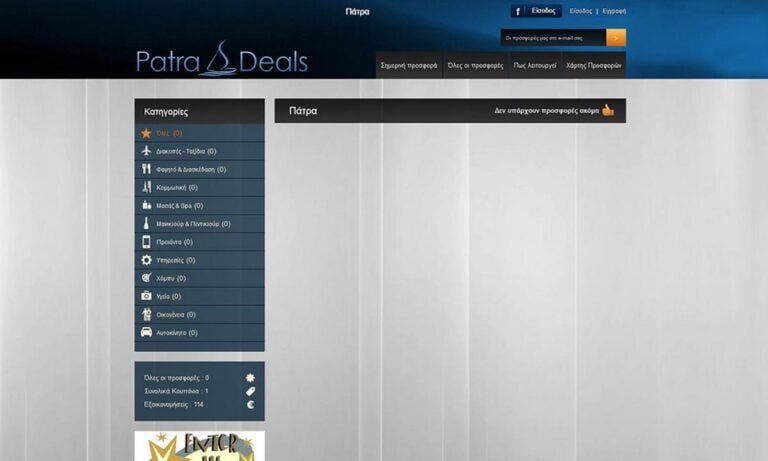Click the Patra Deals logo

[222, 60]
